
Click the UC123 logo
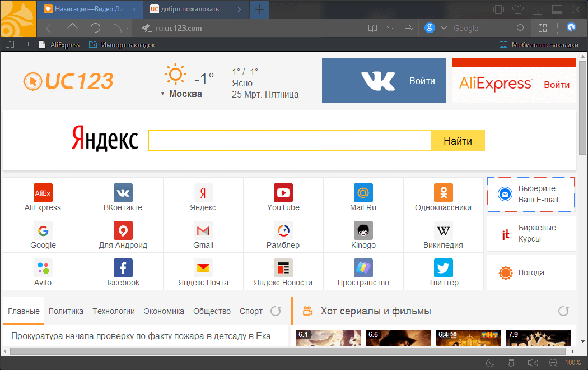[68, 81]
